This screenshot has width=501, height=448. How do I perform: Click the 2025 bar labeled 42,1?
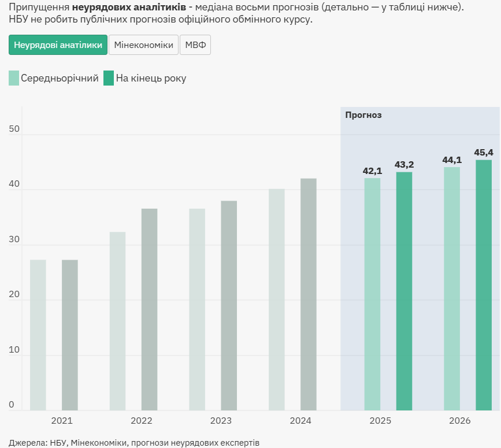(372, 294)
